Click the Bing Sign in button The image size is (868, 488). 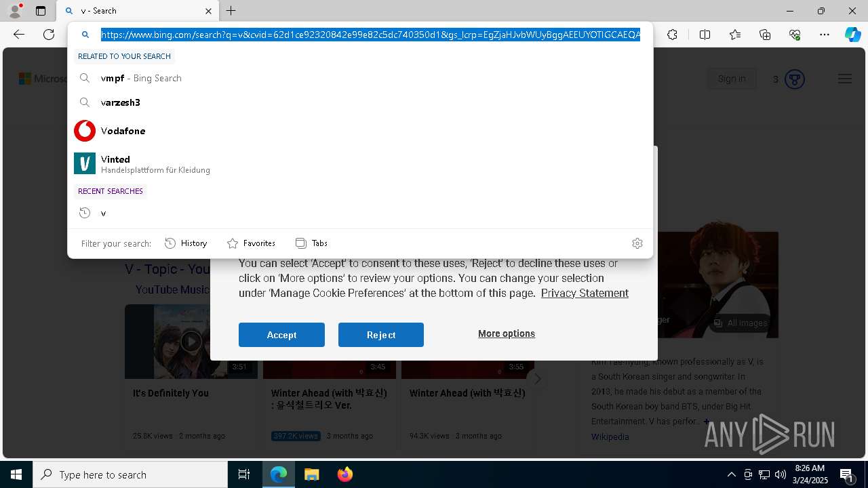pos(732,79)
